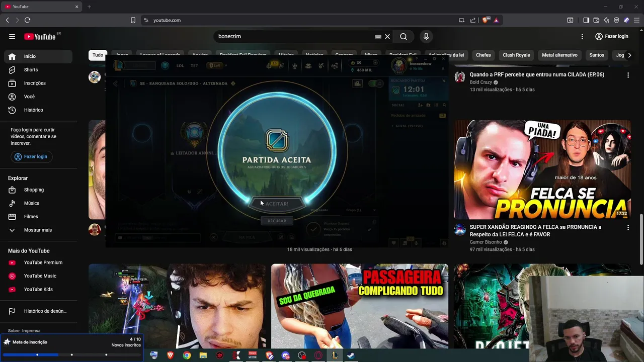Click the YouTube logo
This screenshot has width=644, height=362.
(x=40, y=36)
